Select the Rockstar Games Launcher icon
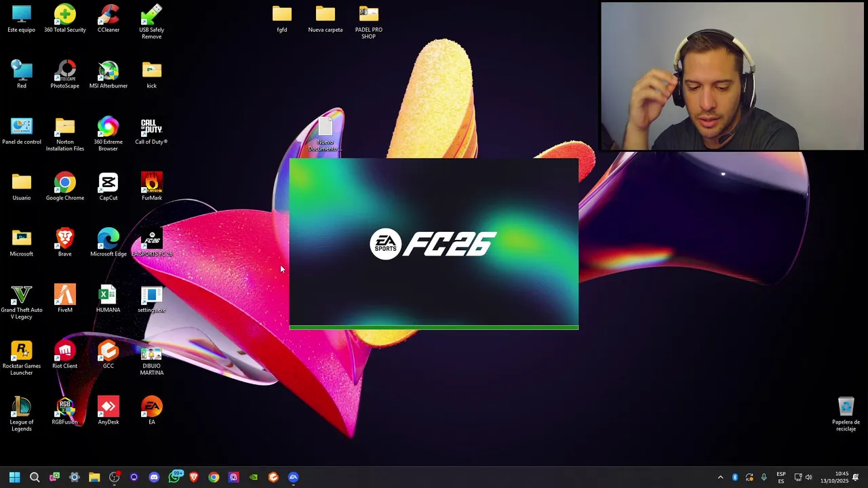Screen dimensions: 868x488 [22, 359]
